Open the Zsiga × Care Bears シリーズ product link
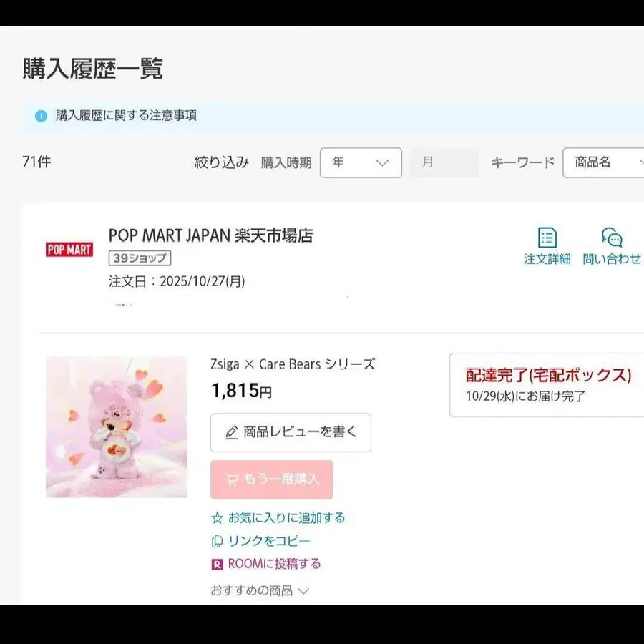The image size is (644, 644). (292, 364)
